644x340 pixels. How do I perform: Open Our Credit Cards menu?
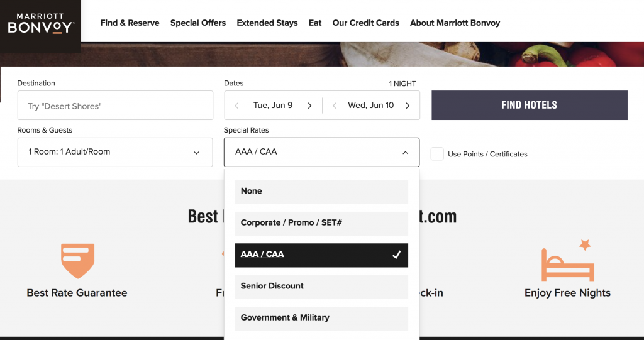(365, 23)
